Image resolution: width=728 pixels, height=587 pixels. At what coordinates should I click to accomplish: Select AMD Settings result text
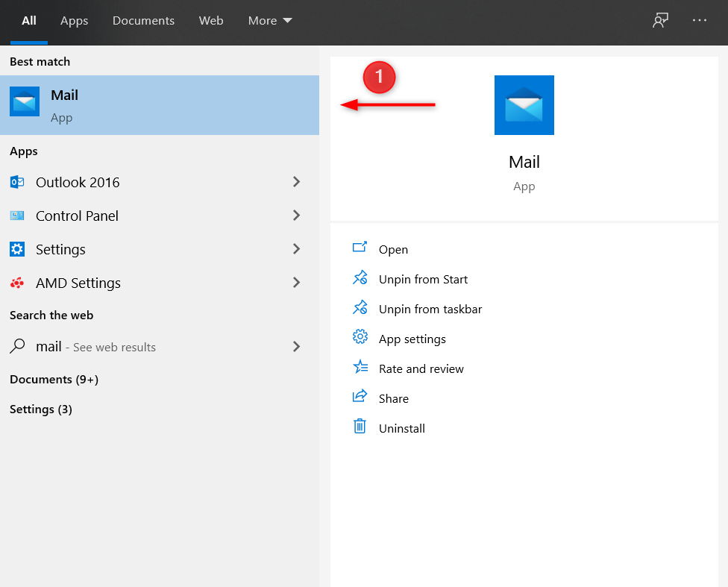[x=78, y=283]
